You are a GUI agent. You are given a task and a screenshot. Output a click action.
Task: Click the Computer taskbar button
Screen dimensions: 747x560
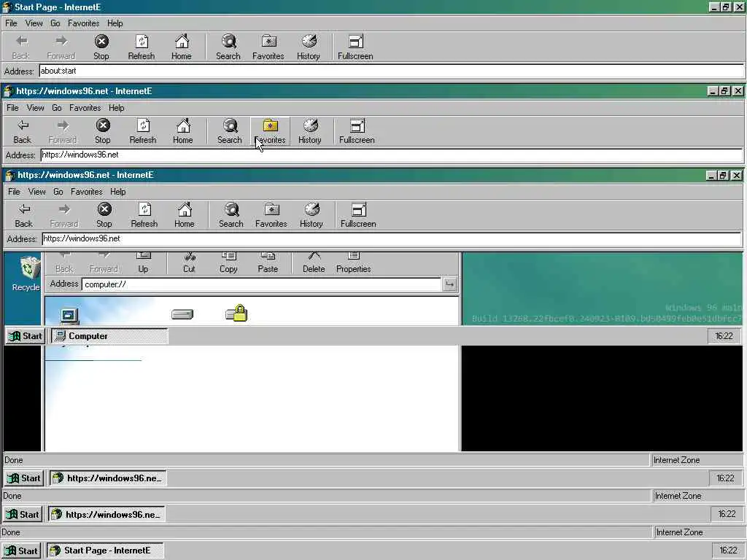[109, 335]
